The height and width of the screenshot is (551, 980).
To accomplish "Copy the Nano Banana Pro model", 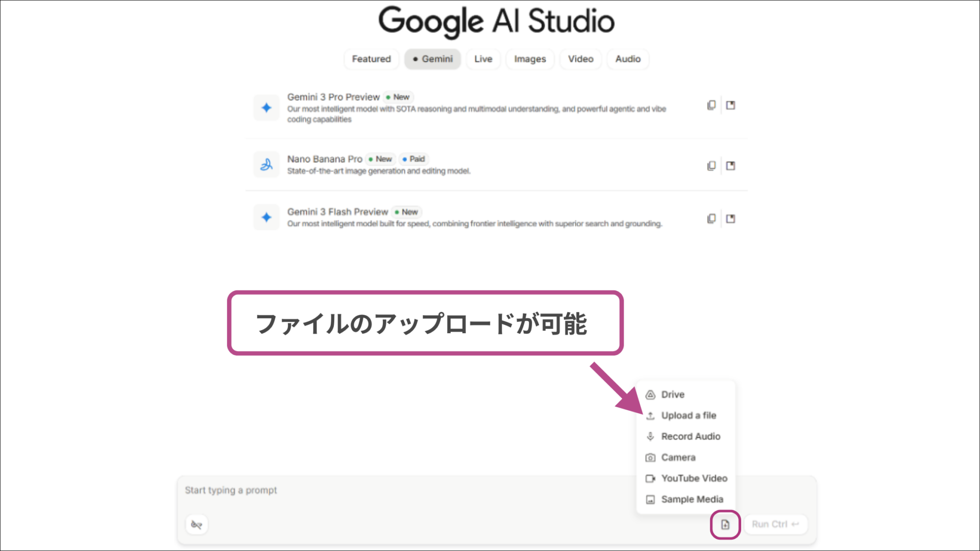I will (x=711, y=165).
